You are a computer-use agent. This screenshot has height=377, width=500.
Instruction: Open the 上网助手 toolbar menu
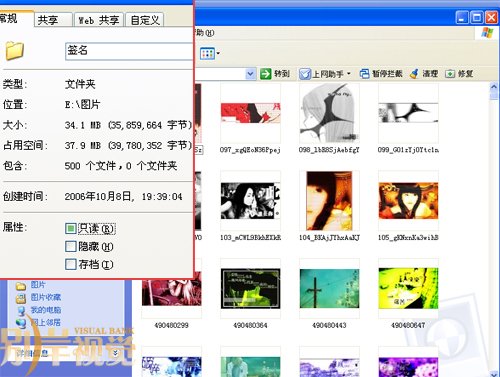pyautogui.click(x=324, y=74)
